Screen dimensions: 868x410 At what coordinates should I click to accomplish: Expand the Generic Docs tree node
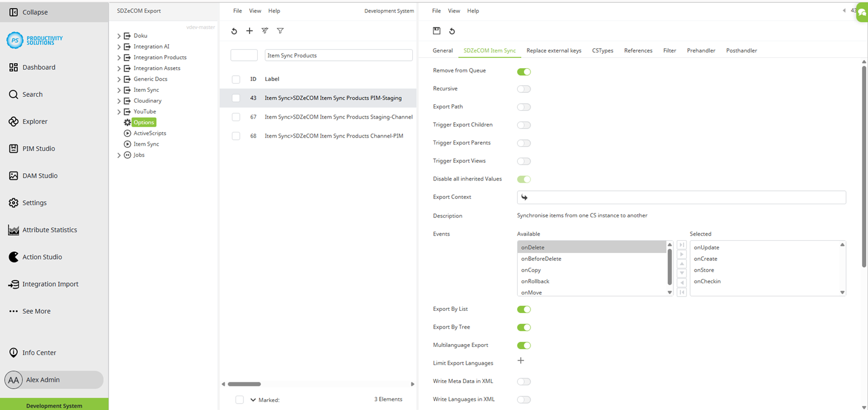(119, 79)
